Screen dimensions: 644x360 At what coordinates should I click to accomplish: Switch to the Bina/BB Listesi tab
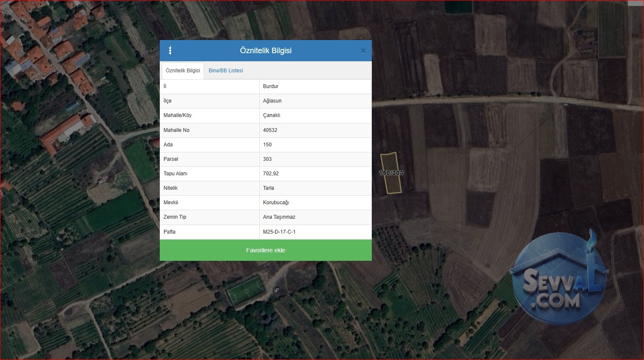pyautogui.click(x=226, y=71)
